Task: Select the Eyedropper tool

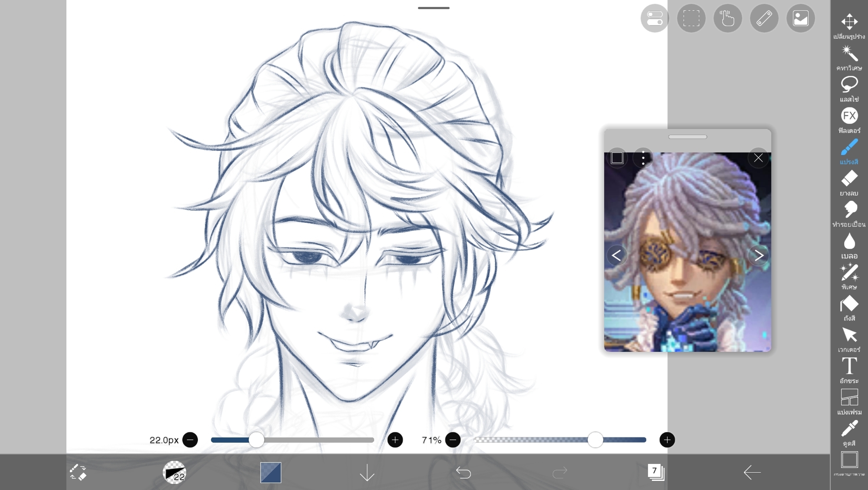Action: pyautogui.click(x=849, y=429)
